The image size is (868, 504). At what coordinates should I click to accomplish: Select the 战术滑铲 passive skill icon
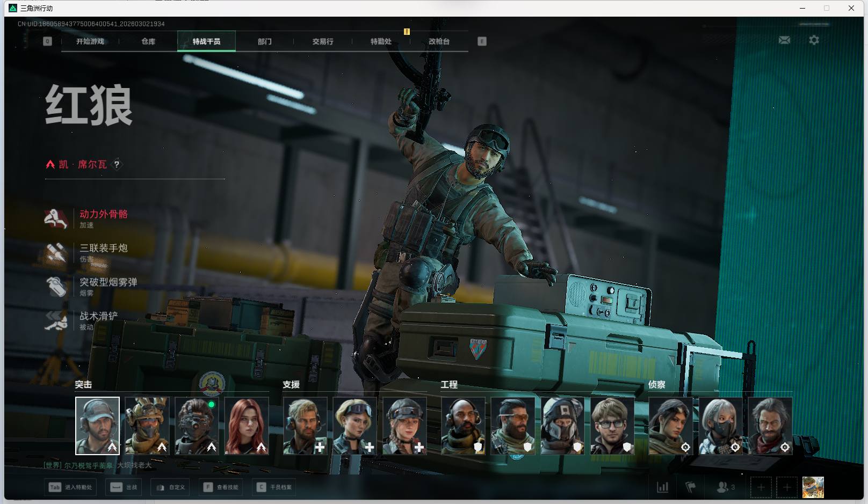coord(56,320)
